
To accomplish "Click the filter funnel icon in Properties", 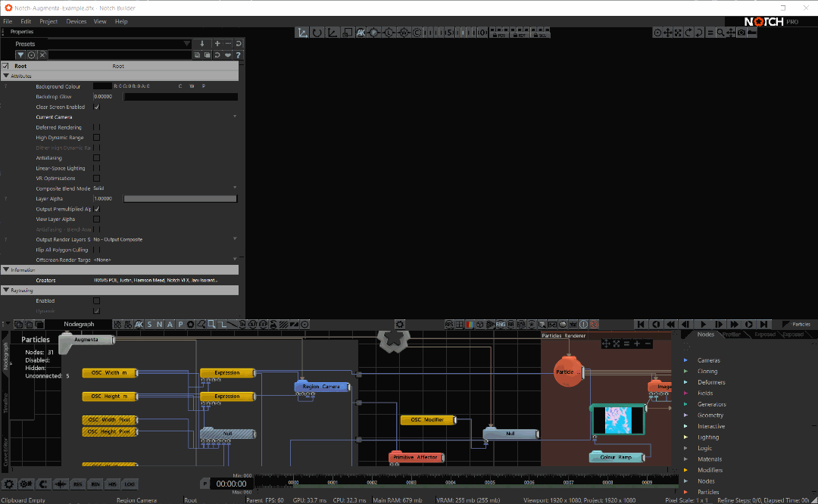I will coord(20,54).
